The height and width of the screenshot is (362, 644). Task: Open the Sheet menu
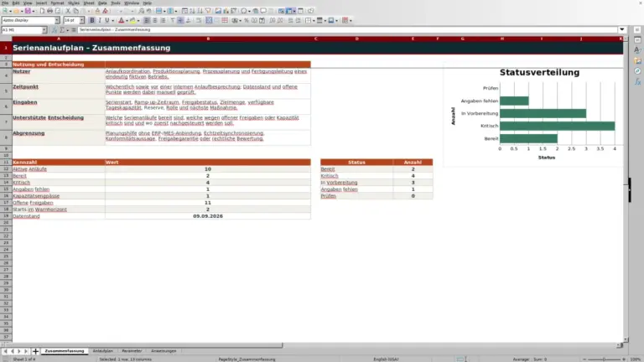click(x=89, y=3)
